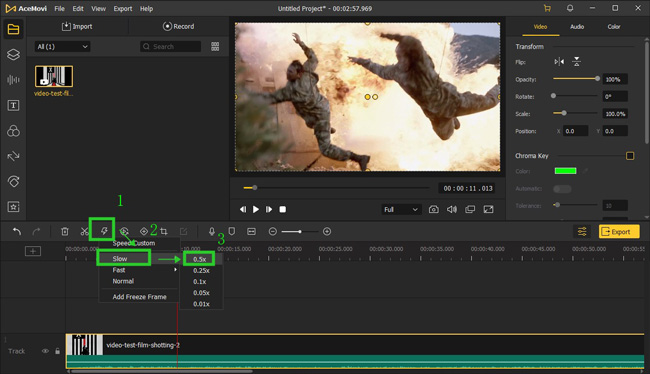Open the Export menu in menu bar
This screenshot has width=650, height=374.
(x=123, y=8)
